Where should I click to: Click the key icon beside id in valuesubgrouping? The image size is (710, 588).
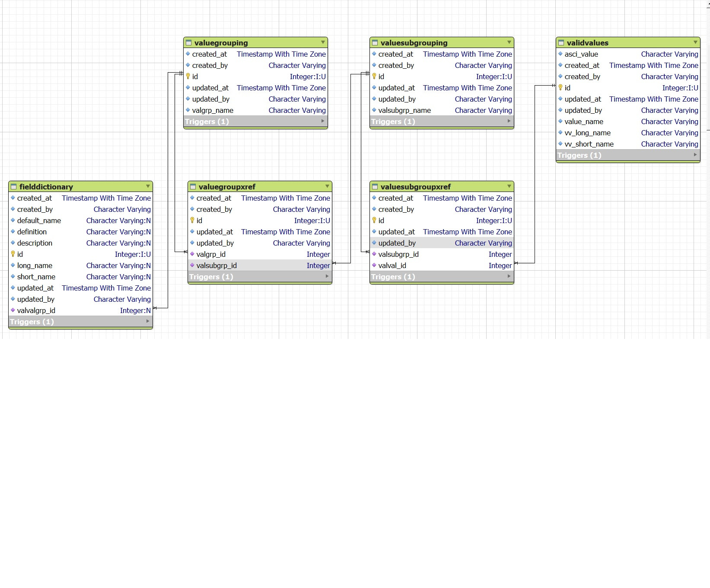pyautogui.click(x=374, y=77)
